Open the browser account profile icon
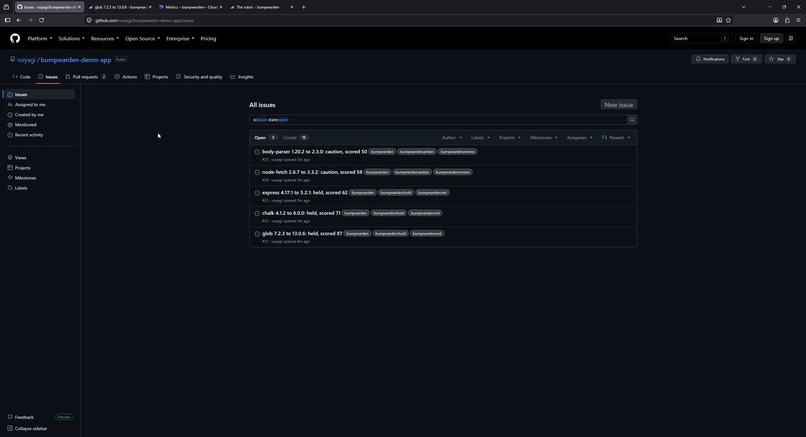This screenshot has height=437, width=806. click(776, 20)
